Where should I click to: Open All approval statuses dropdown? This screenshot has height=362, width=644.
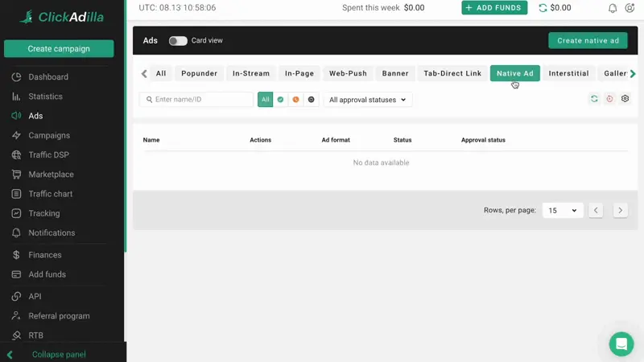pos(368,100)
